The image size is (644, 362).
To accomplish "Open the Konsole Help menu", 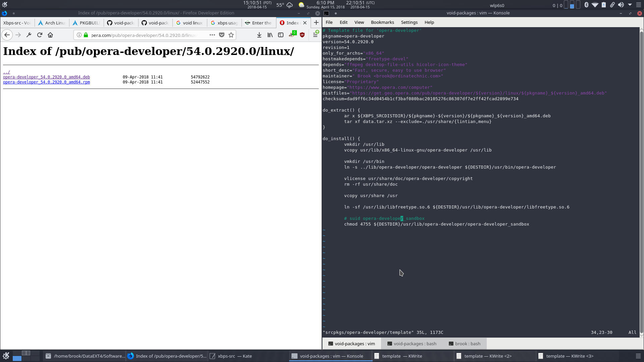I will 429,22.
